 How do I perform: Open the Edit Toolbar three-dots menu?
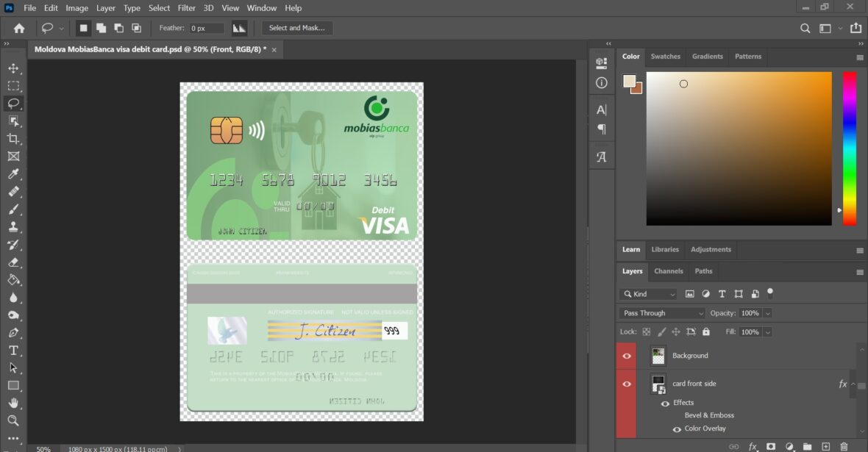[13, 438]
